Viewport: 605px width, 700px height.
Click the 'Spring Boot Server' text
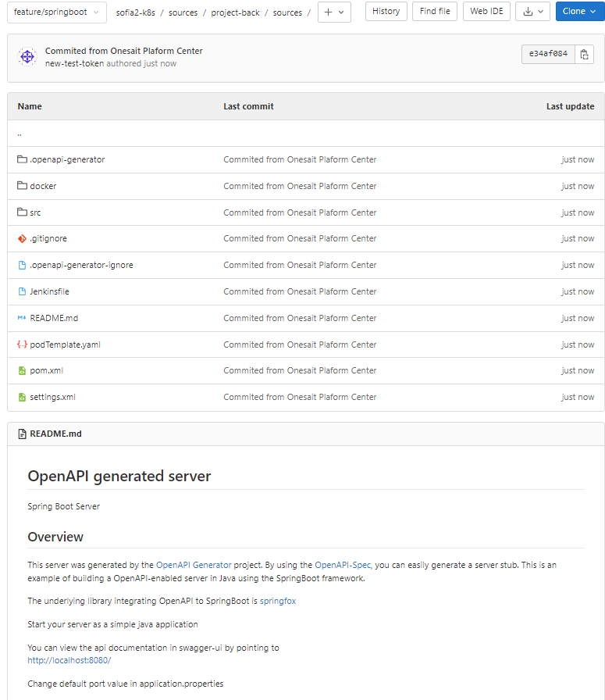coord(64,506)
